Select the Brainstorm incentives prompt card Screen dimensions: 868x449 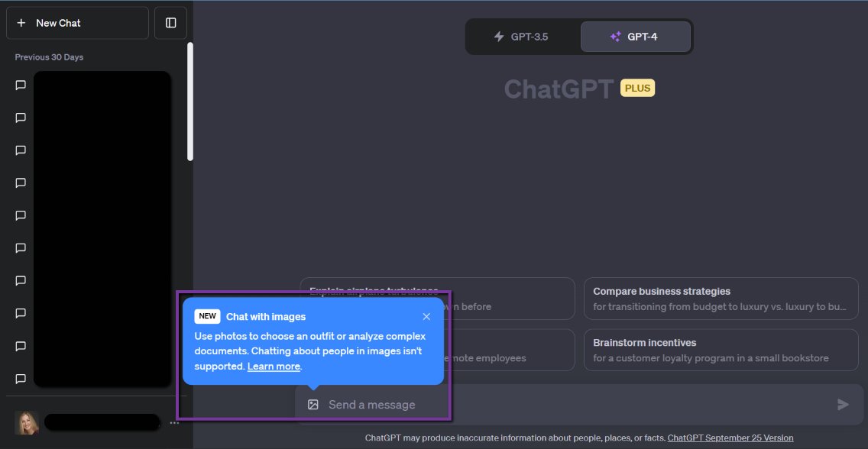pos(721,350)
